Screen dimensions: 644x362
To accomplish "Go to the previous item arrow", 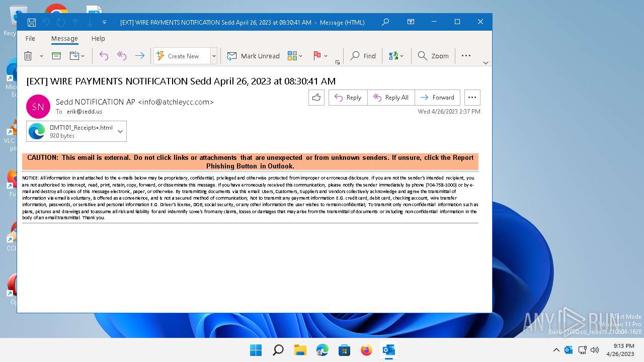I will (75, 22).
